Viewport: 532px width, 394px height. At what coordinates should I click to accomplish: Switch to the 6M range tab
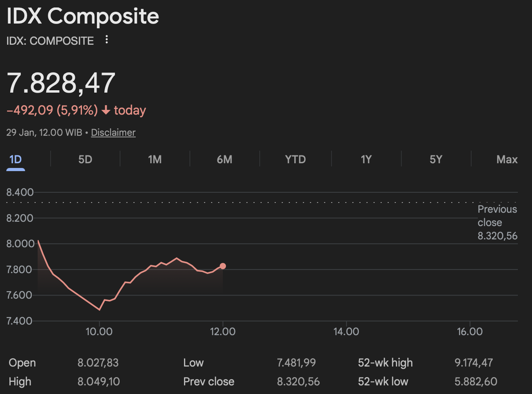[x=224, y=160]
